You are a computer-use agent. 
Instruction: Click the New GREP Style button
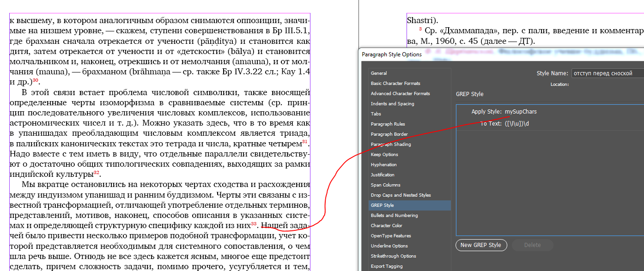pos(481,245)
